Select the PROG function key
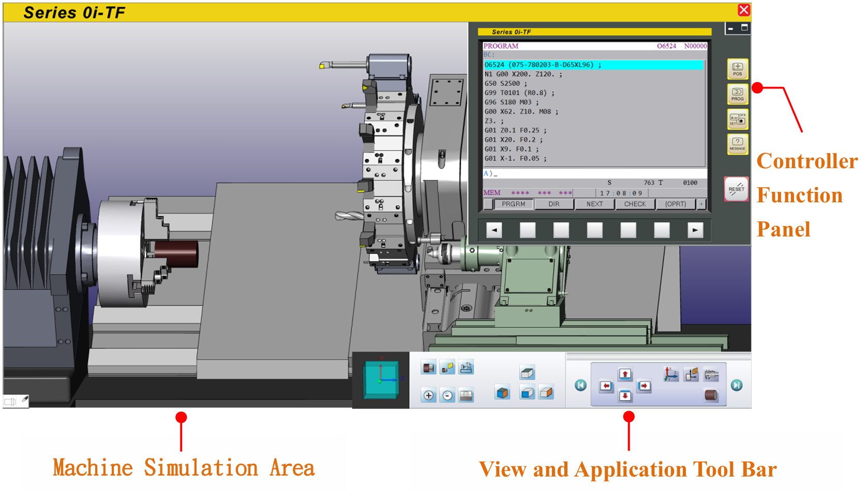868x491 pixels. coord(737,94)
